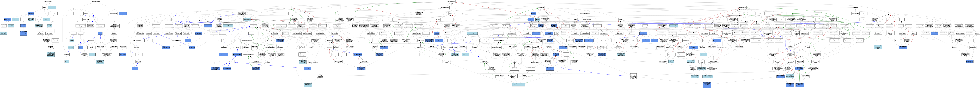
Task: Select the 'biological_process' root node
Action: click(x=452, y=2)
